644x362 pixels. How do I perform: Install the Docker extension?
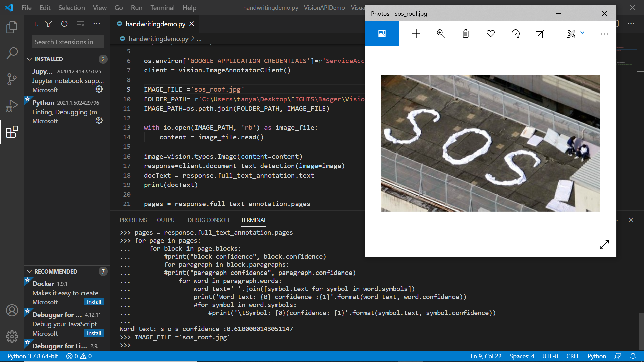point(94,302)
